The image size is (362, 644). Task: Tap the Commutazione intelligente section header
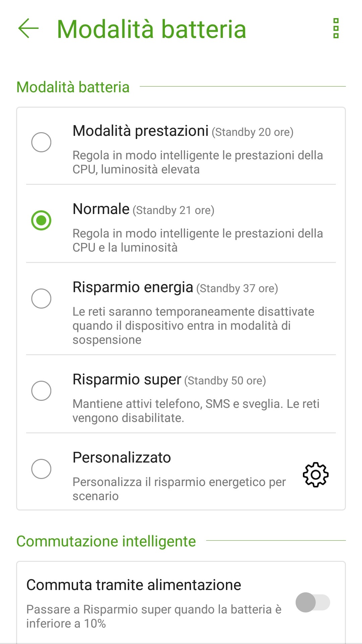tap(106, 541)
